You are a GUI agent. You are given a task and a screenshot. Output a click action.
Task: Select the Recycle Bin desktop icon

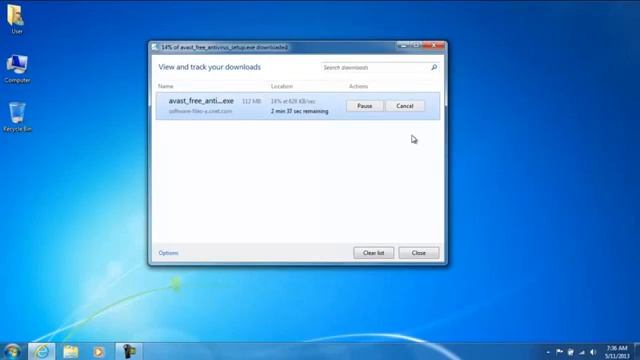[17, 117]
